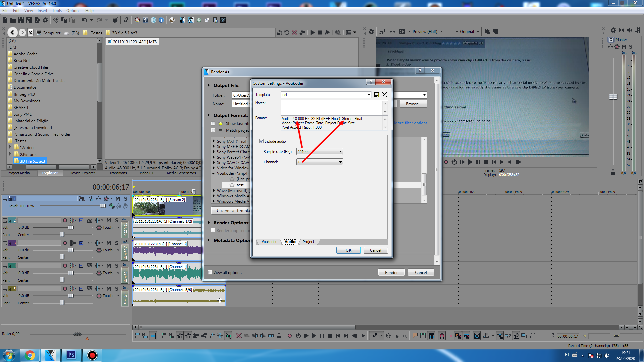Image resolution: width=644 pixels, height=362 pixels.
Task: Click the Stop button in the preview transport
Action: (486, 162)
